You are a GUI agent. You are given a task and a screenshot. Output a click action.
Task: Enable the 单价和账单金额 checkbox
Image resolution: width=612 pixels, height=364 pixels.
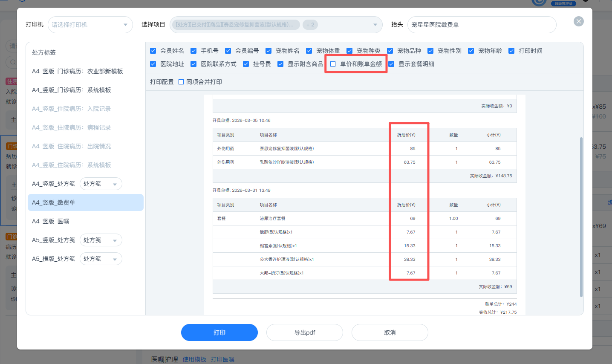point(333,64)
